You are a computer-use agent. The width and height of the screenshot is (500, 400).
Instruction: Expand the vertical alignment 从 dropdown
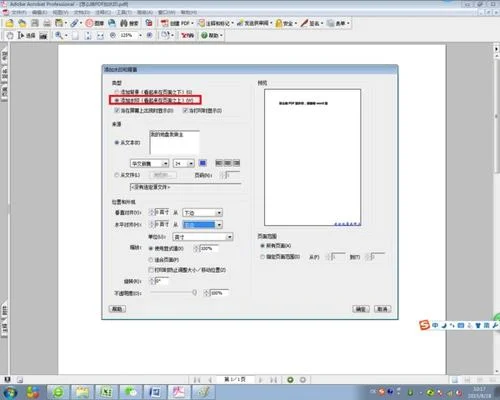[x=219, y=213]
